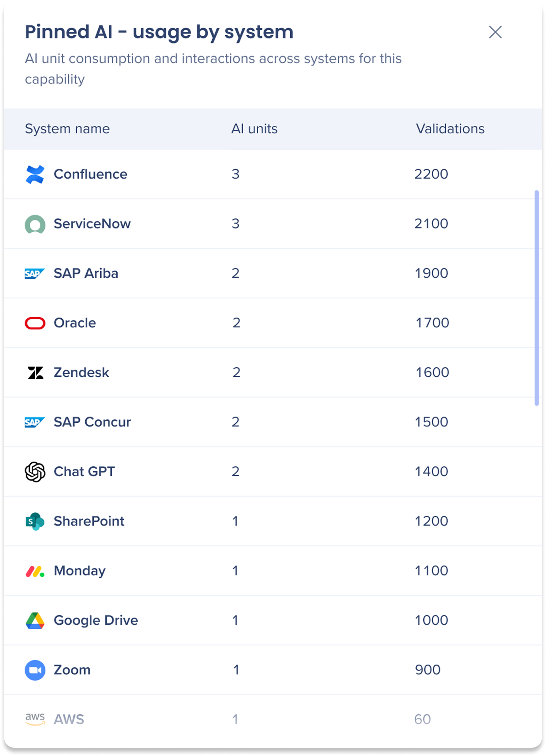Click the Monday logo icon

(x=35, y=571)
